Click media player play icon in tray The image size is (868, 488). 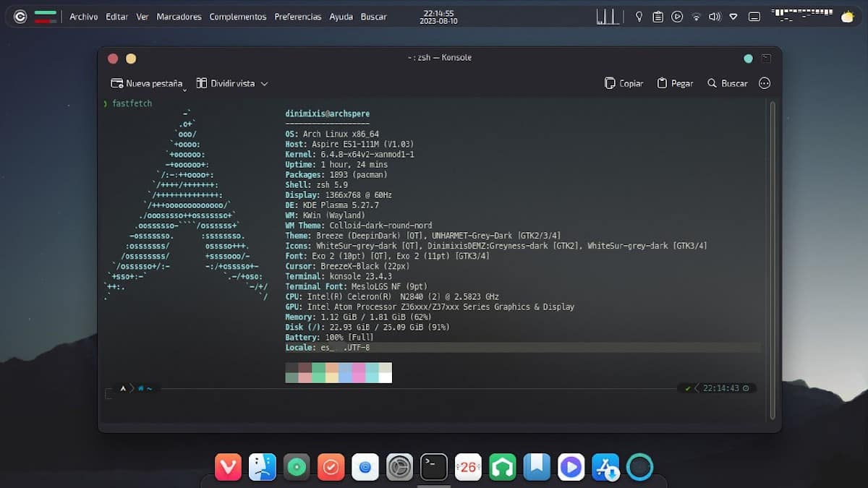coord(677,16)
